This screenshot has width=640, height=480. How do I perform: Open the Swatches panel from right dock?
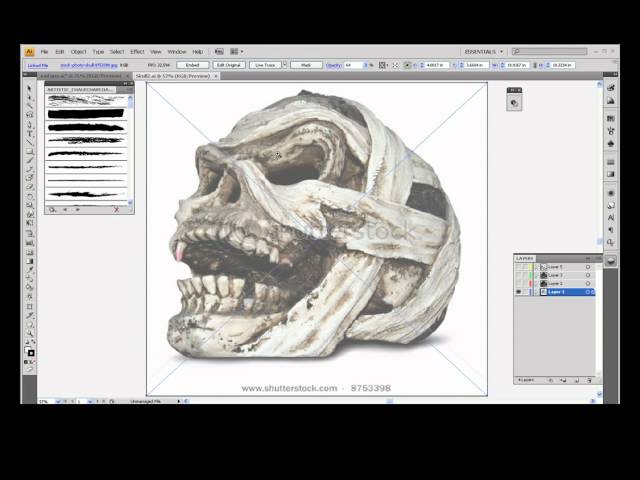pos(611,119)
